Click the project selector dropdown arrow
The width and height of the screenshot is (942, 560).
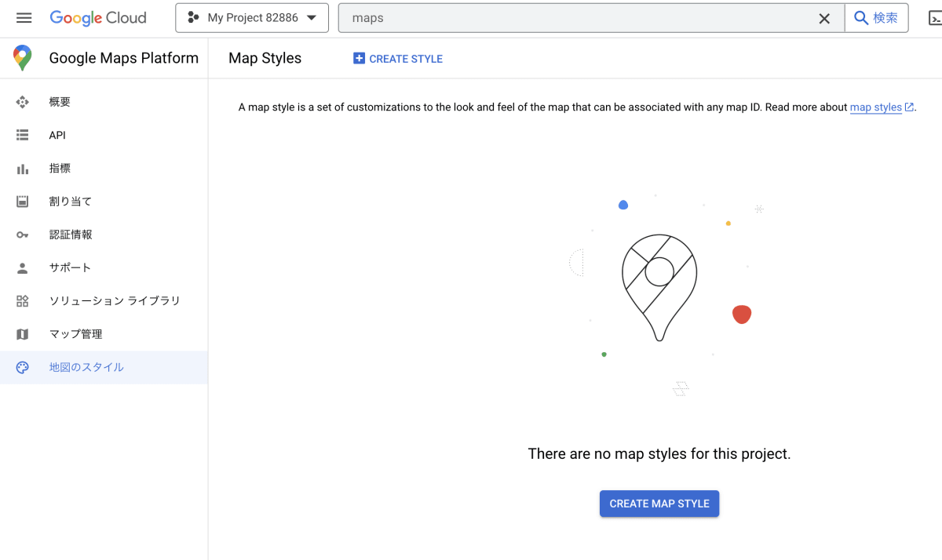[x=312, y=18]
